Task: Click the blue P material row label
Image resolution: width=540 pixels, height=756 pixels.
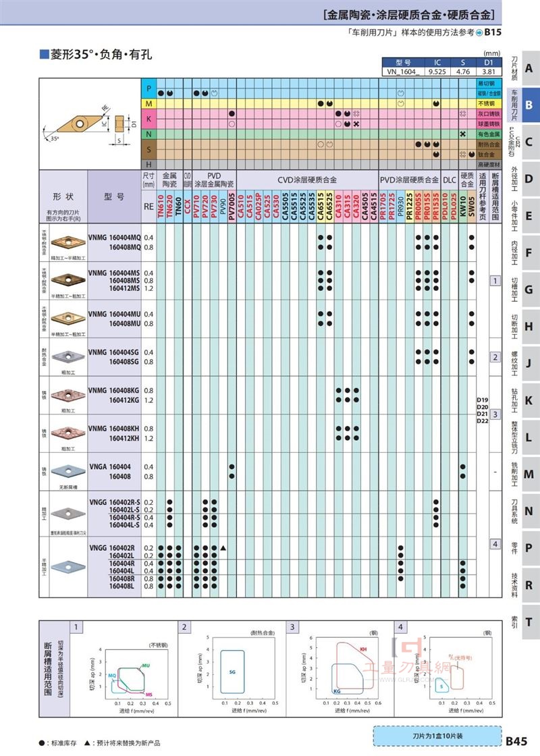Action: pyautogui.click(x=148, y=88)
